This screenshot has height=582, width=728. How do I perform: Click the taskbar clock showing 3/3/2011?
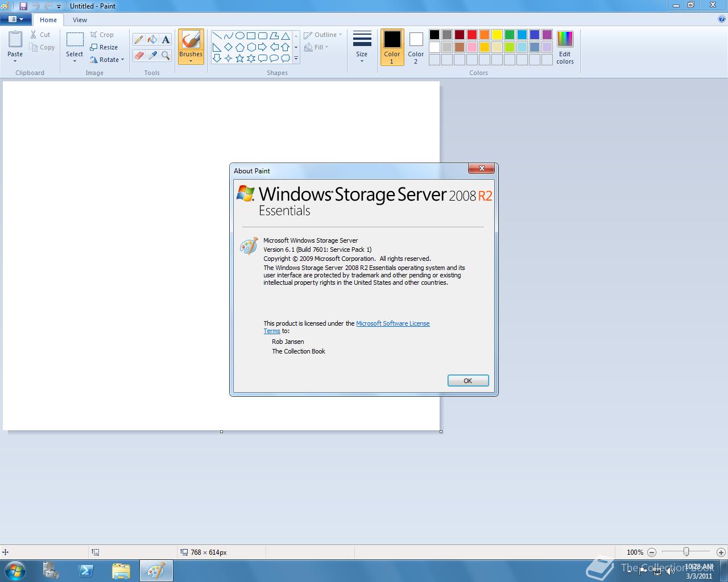pyautogui.click(x=699, y=571)
